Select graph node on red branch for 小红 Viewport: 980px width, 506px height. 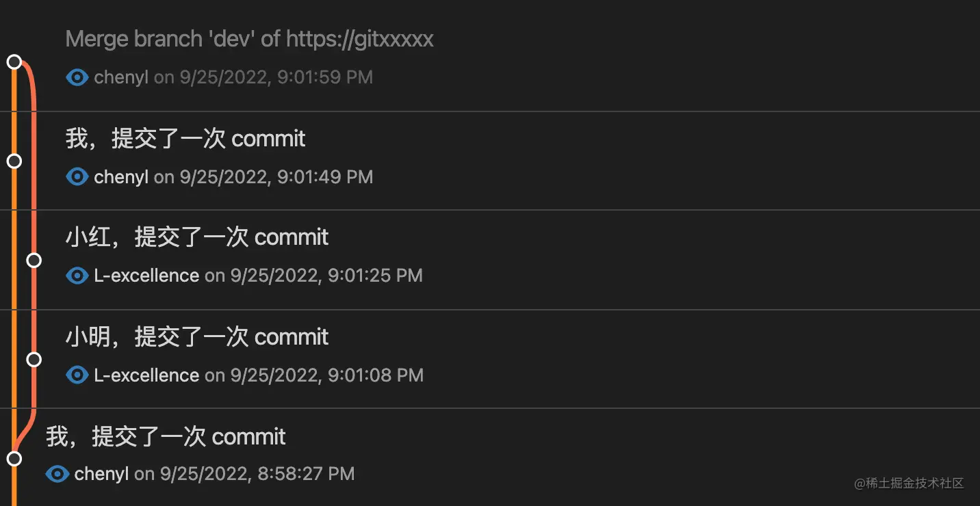point(34,260)
